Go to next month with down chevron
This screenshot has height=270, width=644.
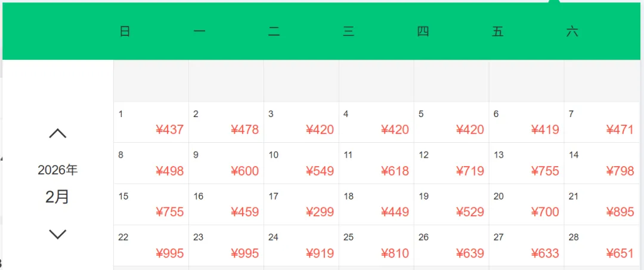[x=57, y=234]
